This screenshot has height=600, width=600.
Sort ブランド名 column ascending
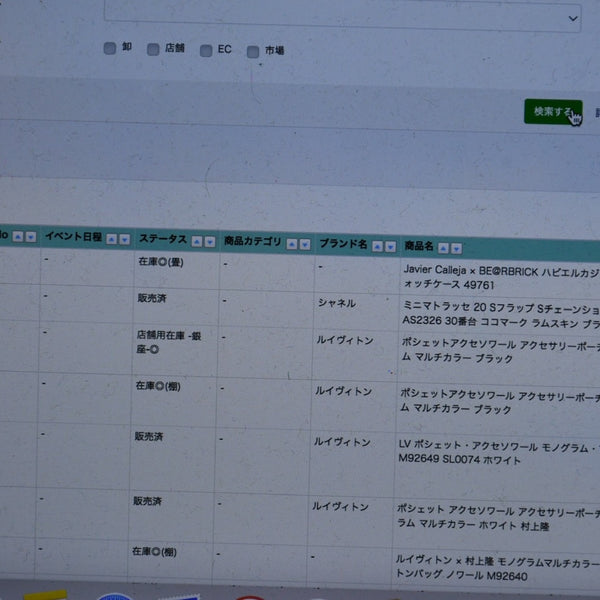[x=377, y=246]
